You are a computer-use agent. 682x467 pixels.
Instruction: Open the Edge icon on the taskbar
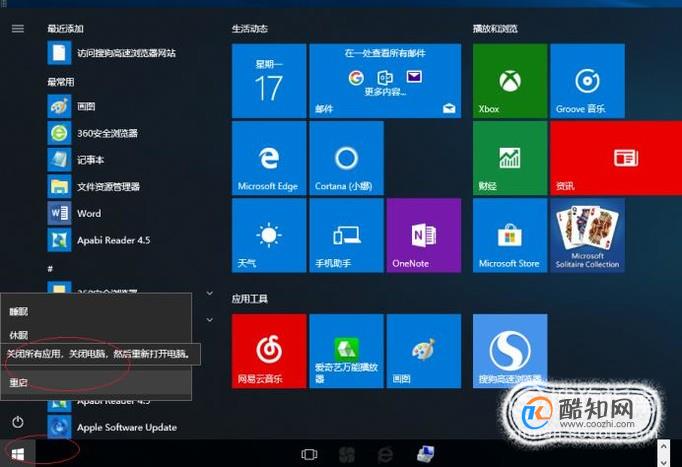(x=385, y=455)
